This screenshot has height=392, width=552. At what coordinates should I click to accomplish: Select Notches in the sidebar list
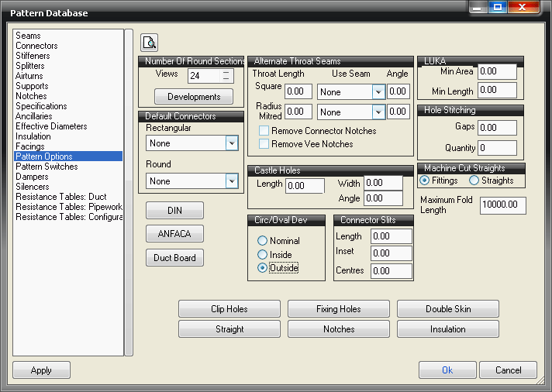click(x=31, y=96)
